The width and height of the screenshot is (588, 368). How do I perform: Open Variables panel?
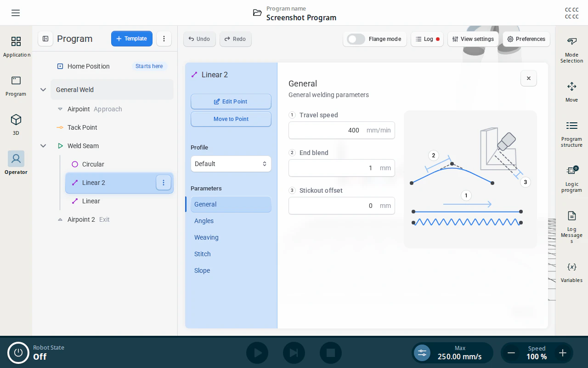click(571, 272)
